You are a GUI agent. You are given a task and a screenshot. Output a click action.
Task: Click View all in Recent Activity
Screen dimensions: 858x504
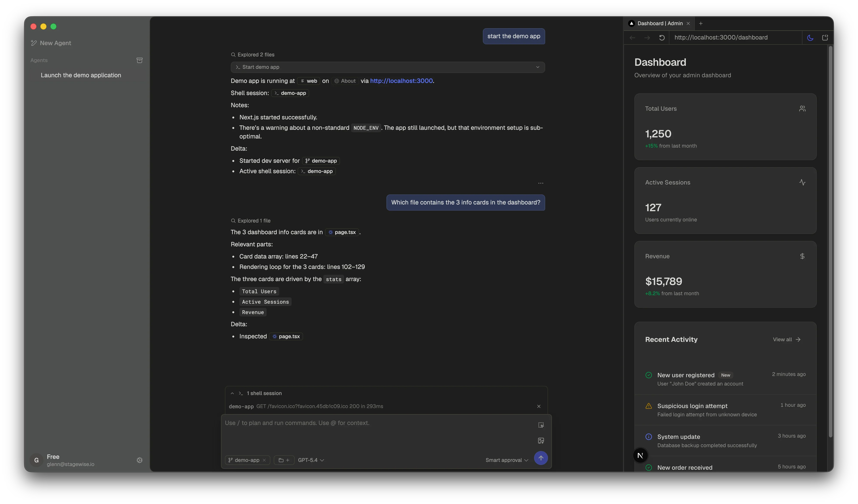click(x=787, y=340)
